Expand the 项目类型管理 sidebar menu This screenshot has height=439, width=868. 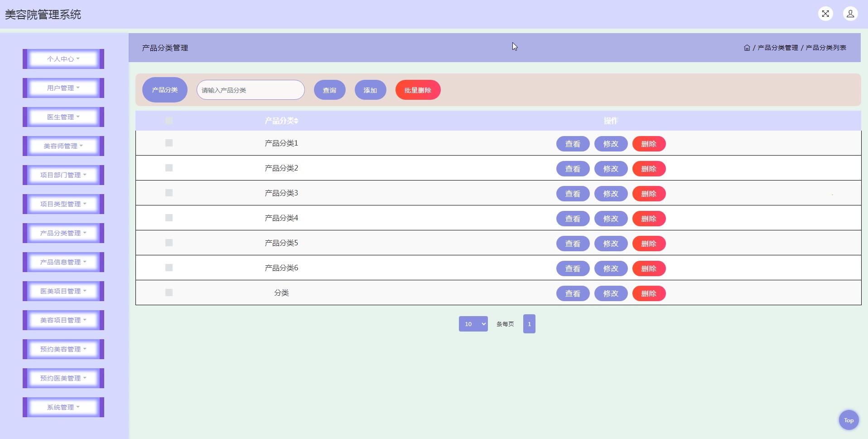pyautogui.click(x=63, y=204)
